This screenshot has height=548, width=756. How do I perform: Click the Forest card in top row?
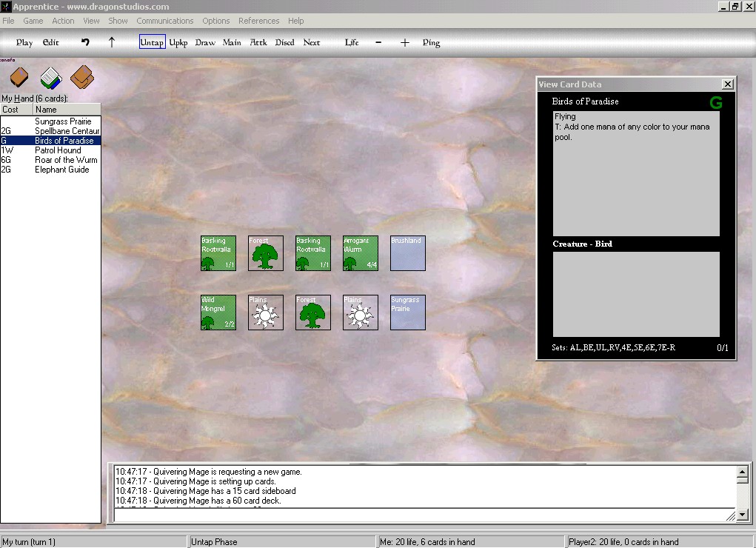click(266, 253)
